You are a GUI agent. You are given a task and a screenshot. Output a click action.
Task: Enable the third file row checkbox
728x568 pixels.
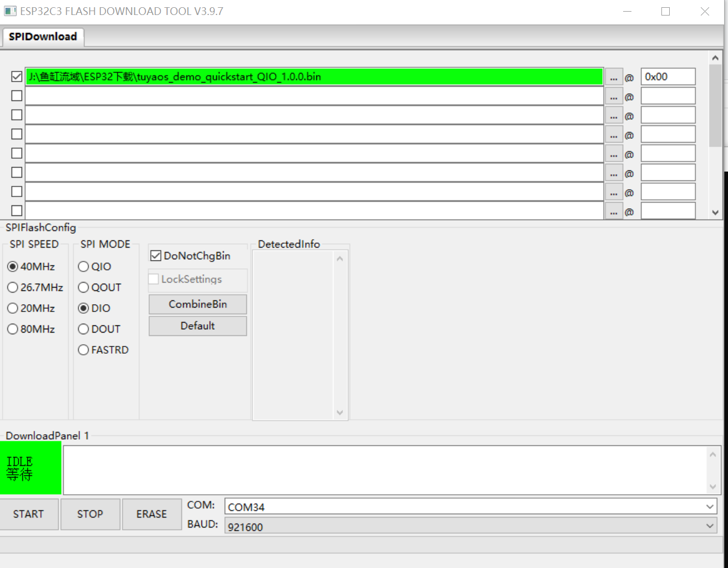tap(17, 114)
